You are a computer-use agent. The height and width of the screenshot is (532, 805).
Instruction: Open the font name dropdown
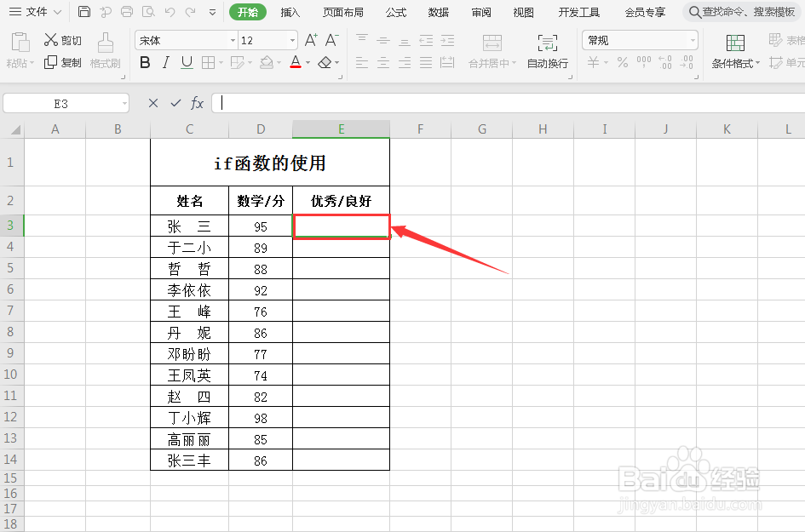[233, 40]
